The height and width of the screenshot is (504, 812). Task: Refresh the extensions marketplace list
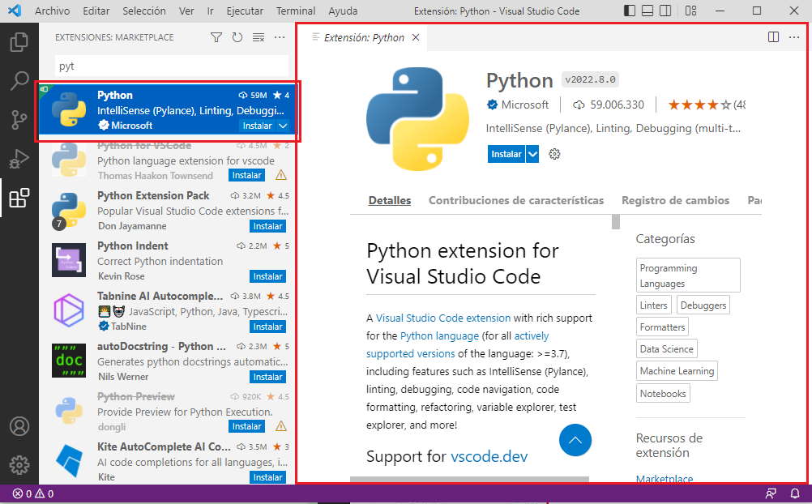pos(237,37)
